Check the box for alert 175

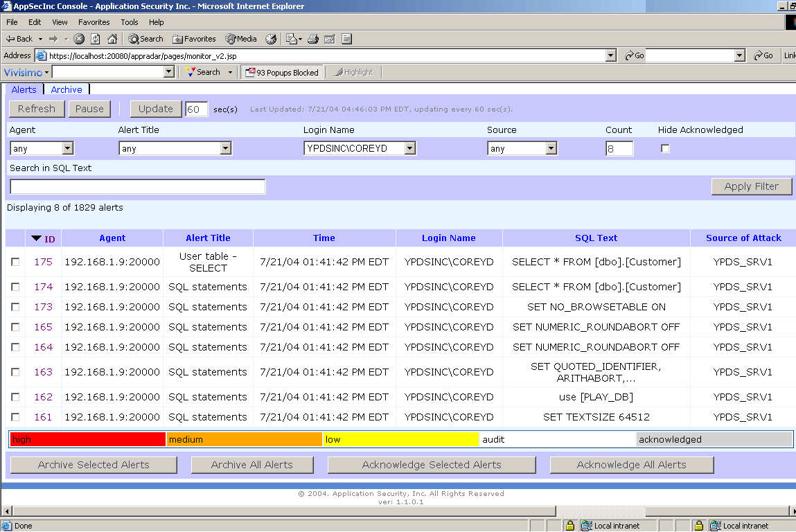[15, 262]
